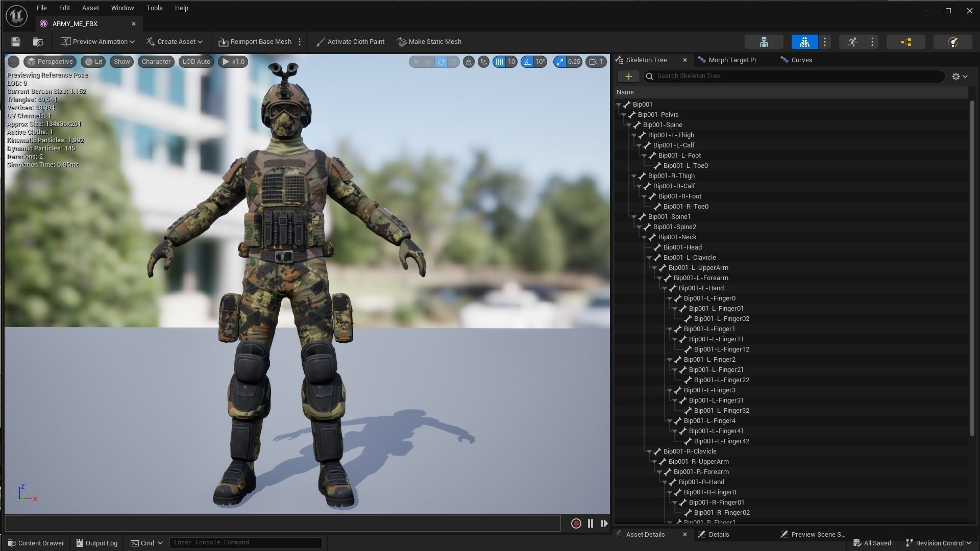Open the Animation Blueprint mode icon

click(906, 42)
